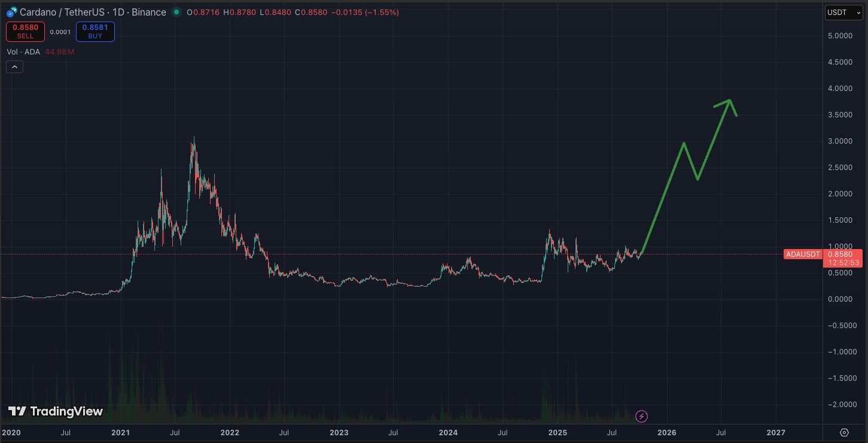Click the 2026 label on the time axis

pos(666,432)
